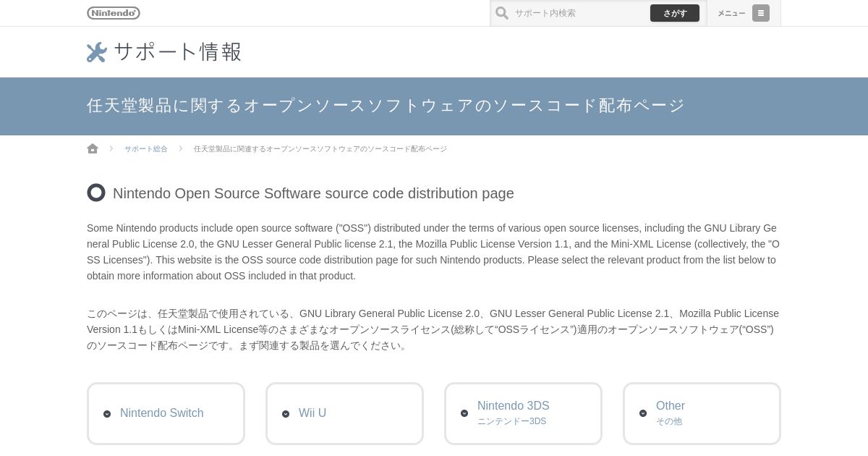Open サポート総合 breadcrumb link

point(145,149)
